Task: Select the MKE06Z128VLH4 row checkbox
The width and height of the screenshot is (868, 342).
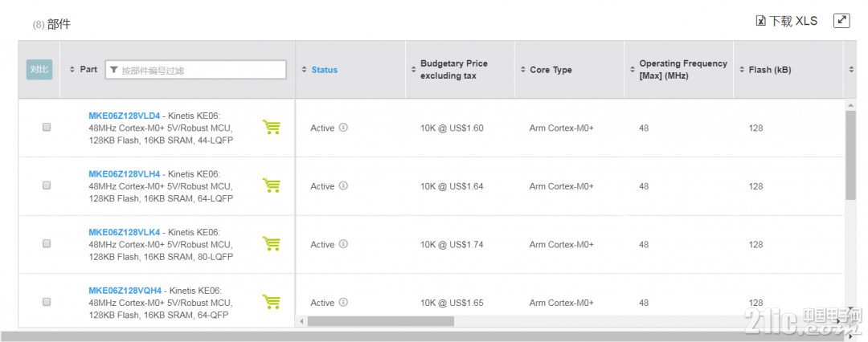Action: click(x=47, y=185)
